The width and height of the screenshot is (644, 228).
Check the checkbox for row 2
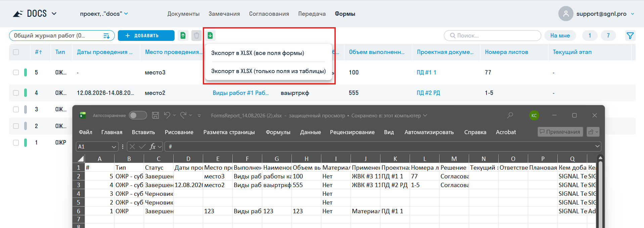pyautogui.click(x=16, y=126)
